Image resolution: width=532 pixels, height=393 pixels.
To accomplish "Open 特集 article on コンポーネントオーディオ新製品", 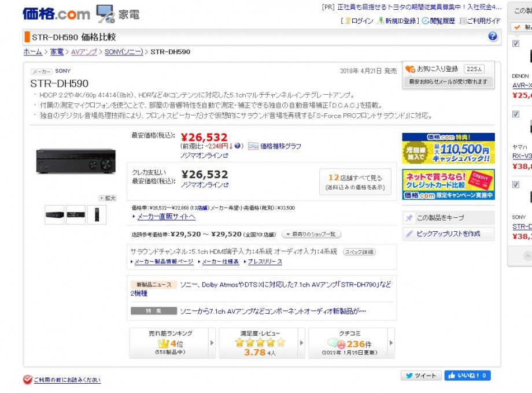I will coord(273,311).
